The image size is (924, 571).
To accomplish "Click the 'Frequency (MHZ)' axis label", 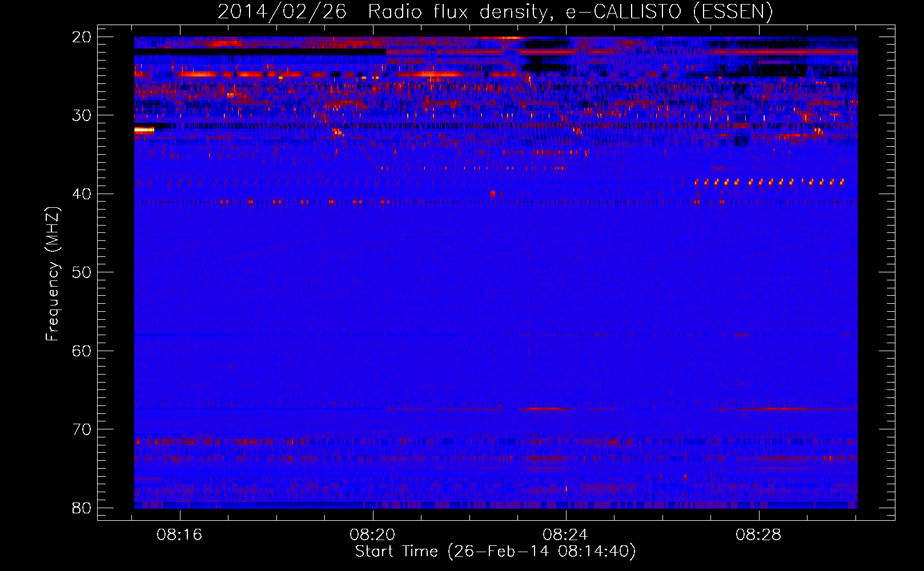I will [x=53, y=274].
